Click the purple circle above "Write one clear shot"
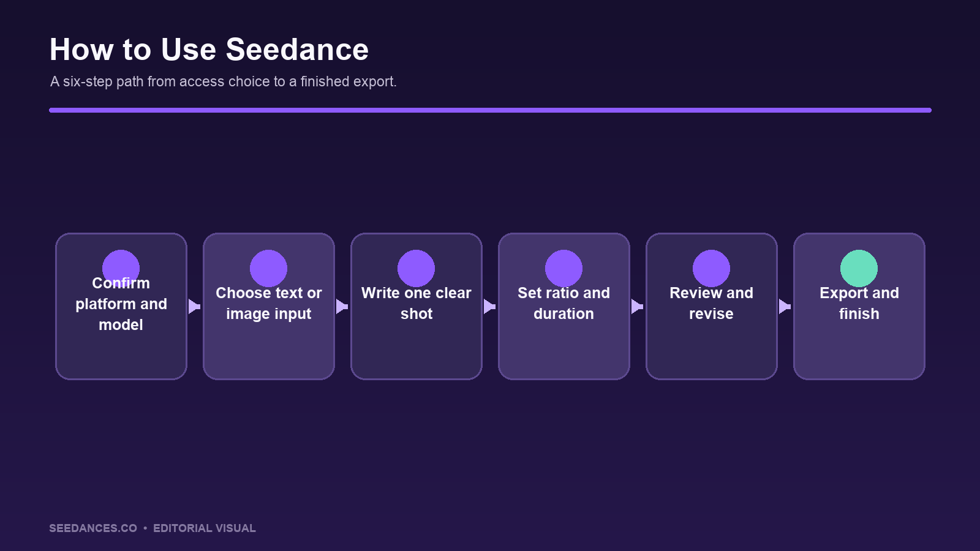The height and width of the screenshot is (551, 980). pos(417,268)
